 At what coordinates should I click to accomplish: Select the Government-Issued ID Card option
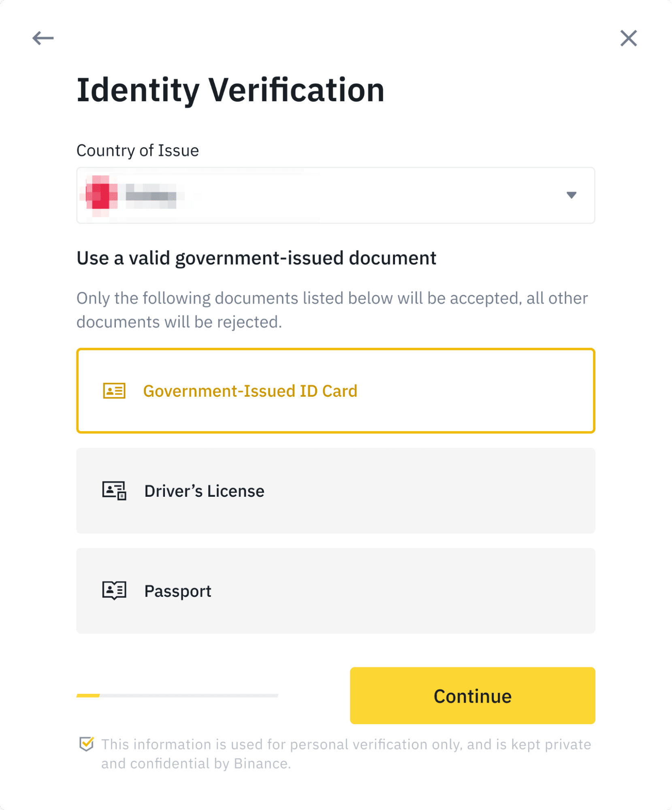[335, 391]
